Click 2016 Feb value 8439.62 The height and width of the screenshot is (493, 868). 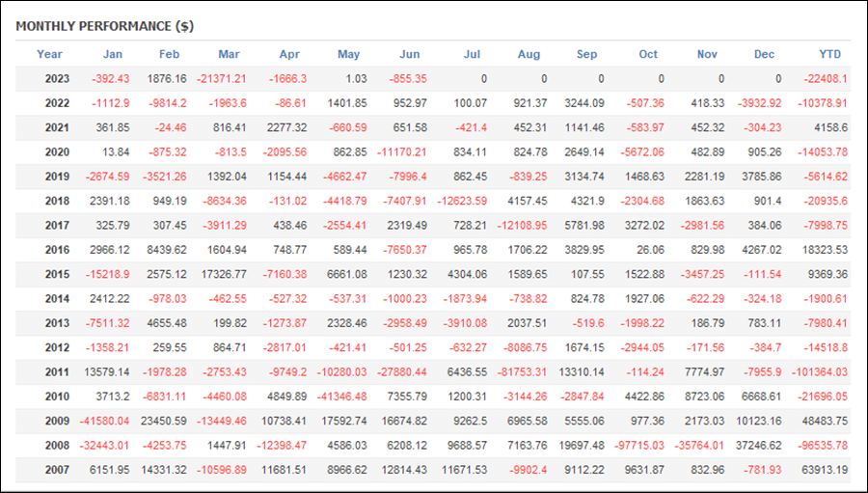(x=167, y=250)
